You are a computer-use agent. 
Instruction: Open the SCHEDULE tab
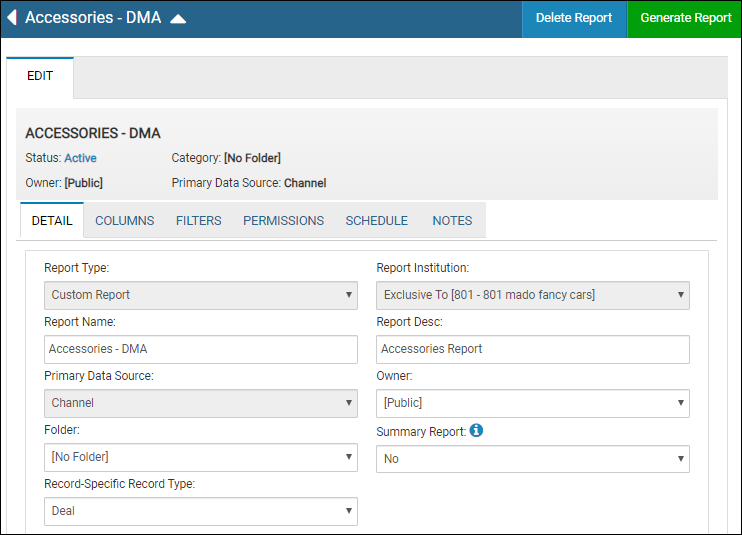377,221
